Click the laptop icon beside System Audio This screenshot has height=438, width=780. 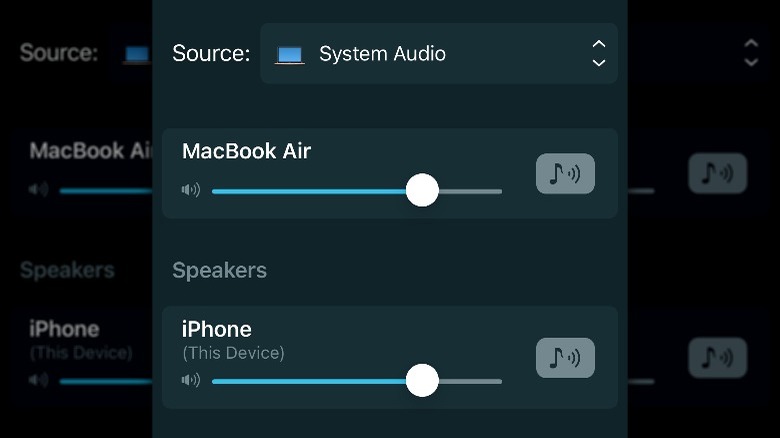(x=290, y=54)
